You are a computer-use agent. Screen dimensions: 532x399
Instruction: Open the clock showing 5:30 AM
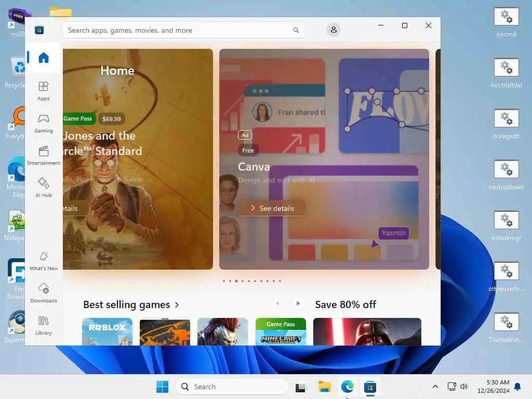(x=494, y=387)
